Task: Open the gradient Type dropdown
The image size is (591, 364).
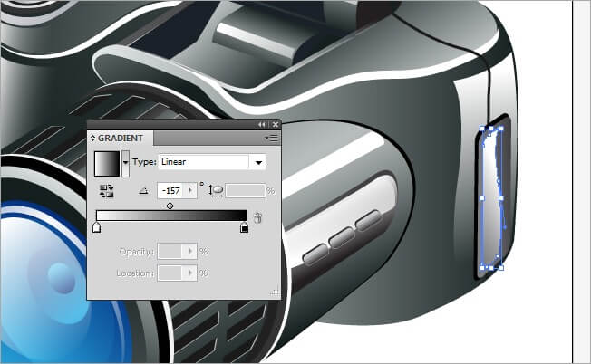Action: click(259, 162)
